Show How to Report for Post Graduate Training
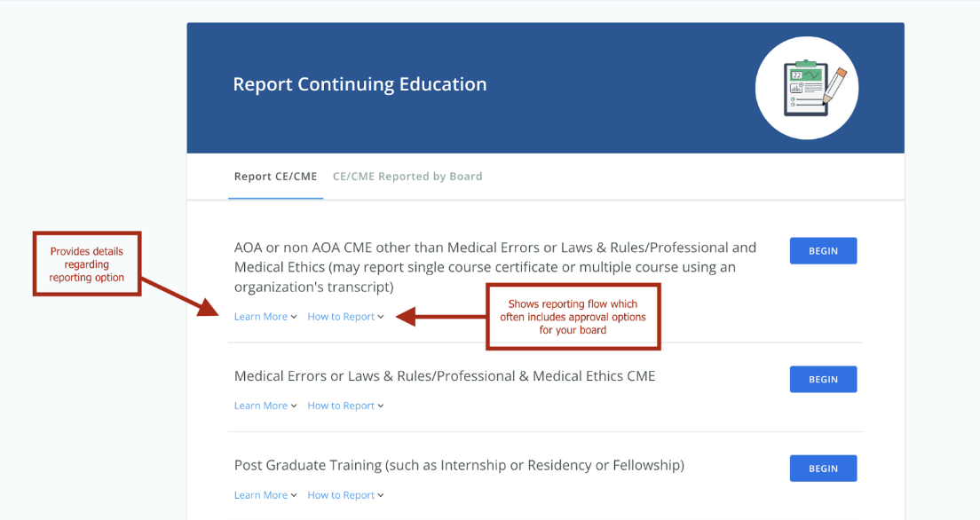Image resolution: width=980 pixels, height=520 pixels. (x=345, y=495)
